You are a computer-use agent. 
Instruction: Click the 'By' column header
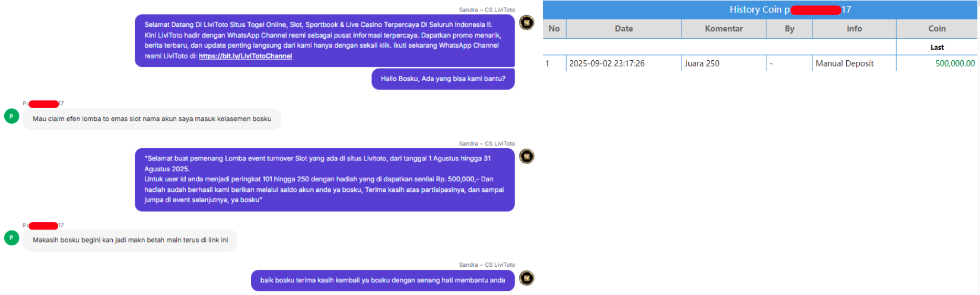click(x=789, y=29)
